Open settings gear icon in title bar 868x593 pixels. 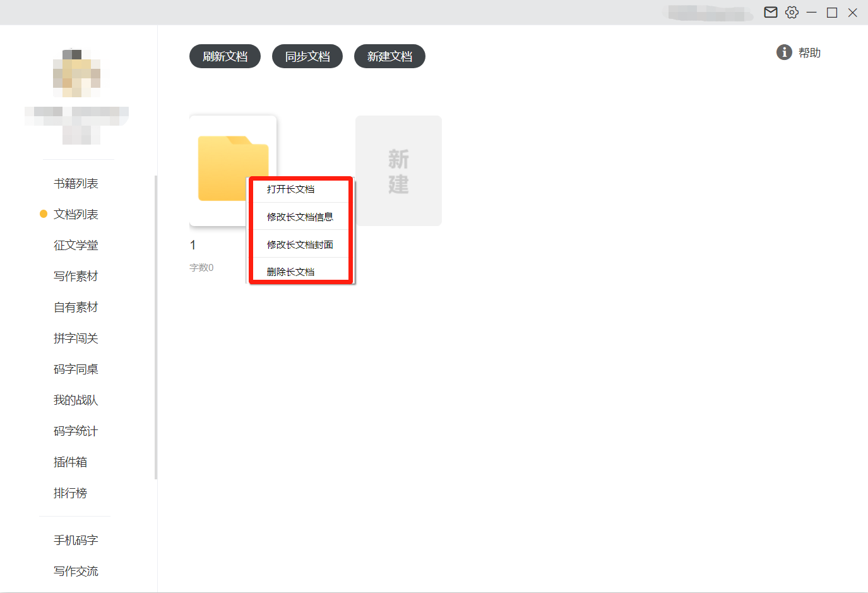tap(792, 12)
